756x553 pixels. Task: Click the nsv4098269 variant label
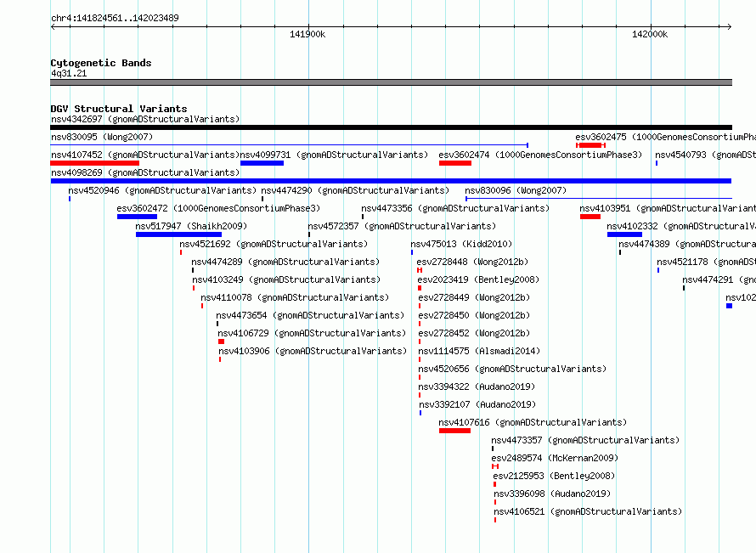pos(145,172)
